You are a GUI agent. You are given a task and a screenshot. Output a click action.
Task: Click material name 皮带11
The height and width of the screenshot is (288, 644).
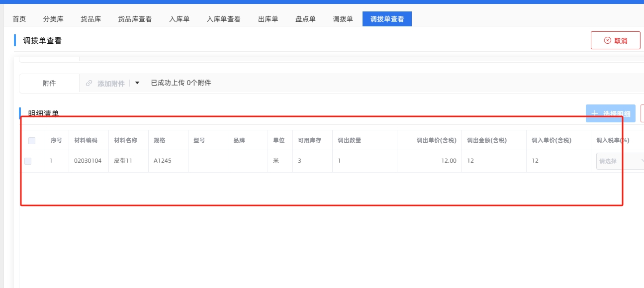coord(123,161)
